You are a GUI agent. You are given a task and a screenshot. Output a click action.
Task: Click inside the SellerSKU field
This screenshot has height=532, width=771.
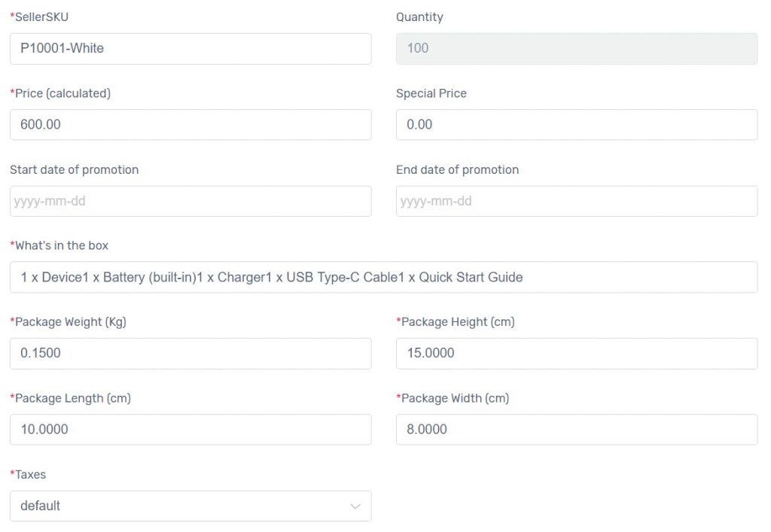coord(190,48)
